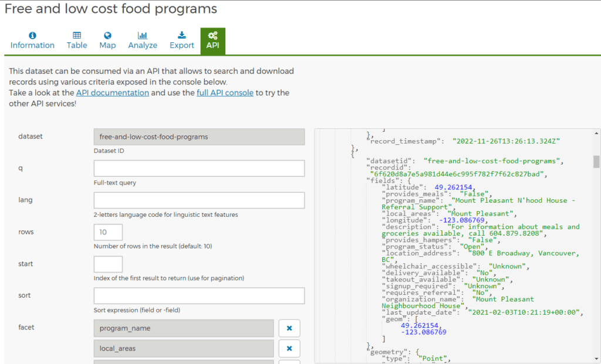Viewport: 601px width, 364px height.
Task: Click the Analyze bar chart icon
Action: point(143,35)
